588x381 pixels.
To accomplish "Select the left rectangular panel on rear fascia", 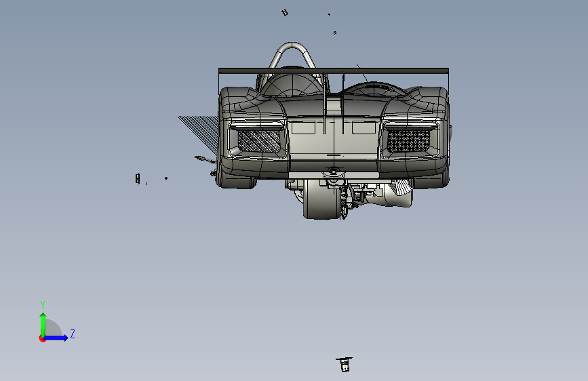I will (x=303, y=127).
